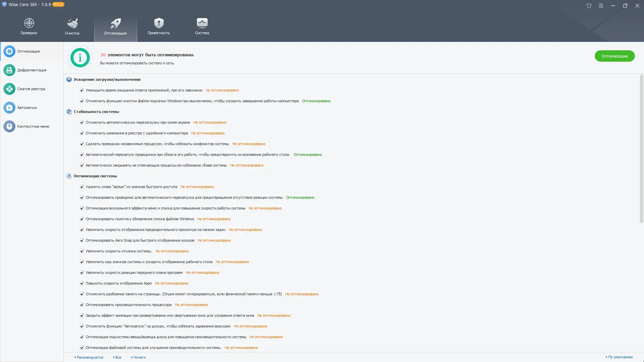The height and width of the screenshot is (362, 644).
Task: Click Оптимизация системы section header
Action: [x=95, y=176]
